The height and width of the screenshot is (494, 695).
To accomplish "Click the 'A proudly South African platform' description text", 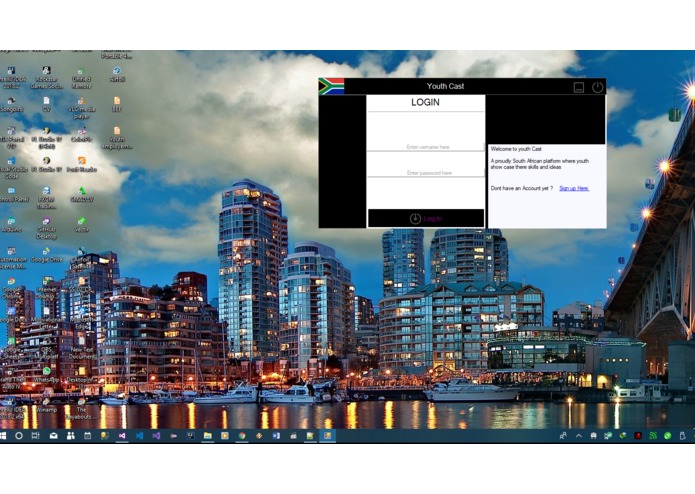I will tap(539, 164).
